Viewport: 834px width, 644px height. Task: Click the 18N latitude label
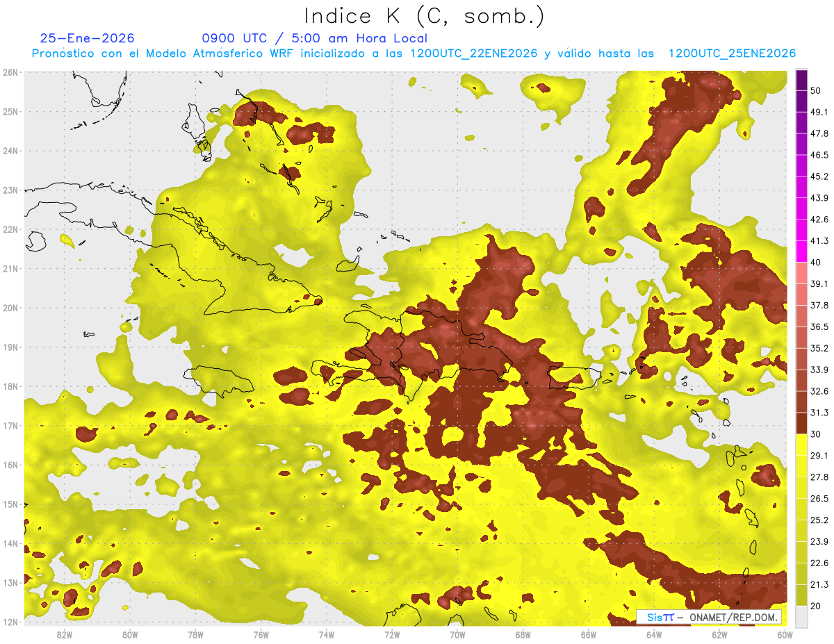[10, 386]
